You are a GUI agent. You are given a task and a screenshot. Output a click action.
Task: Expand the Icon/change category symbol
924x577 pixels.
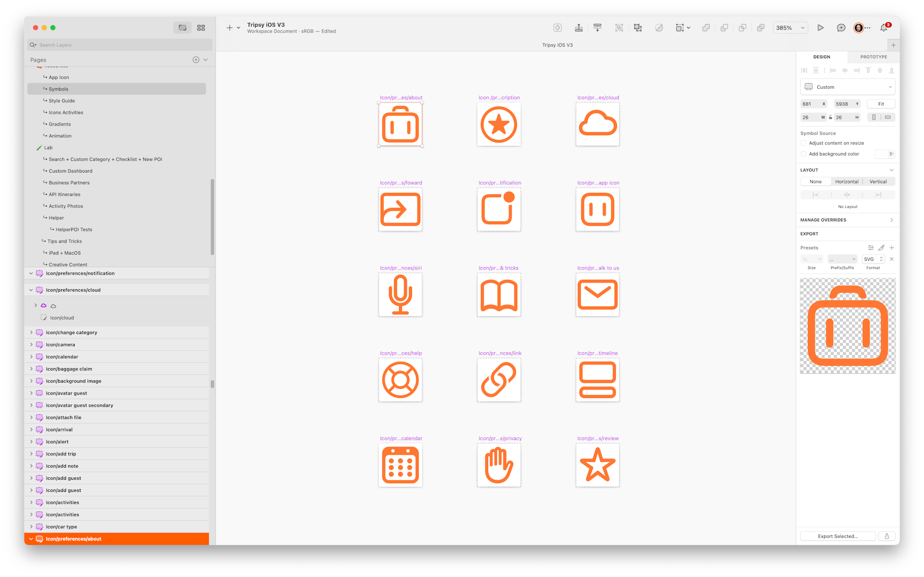point(31,332)
